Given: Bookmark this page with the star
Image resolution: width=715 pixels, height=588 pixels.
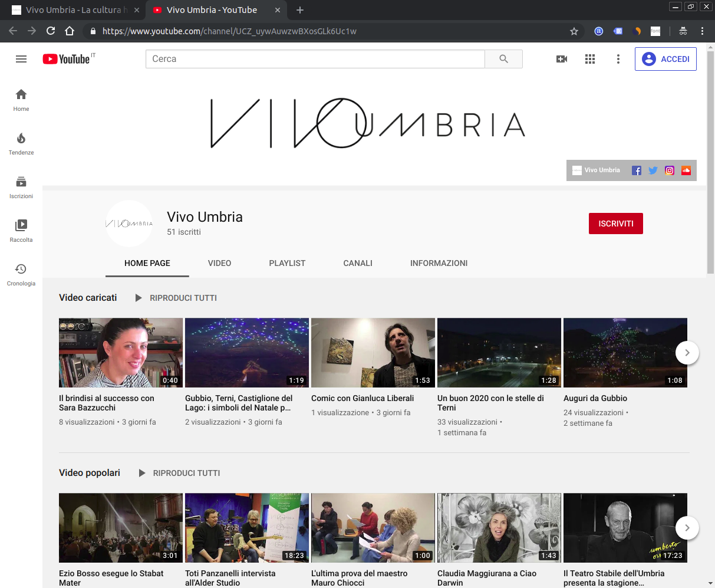Looking at the screenshot, I should (574, 31).
